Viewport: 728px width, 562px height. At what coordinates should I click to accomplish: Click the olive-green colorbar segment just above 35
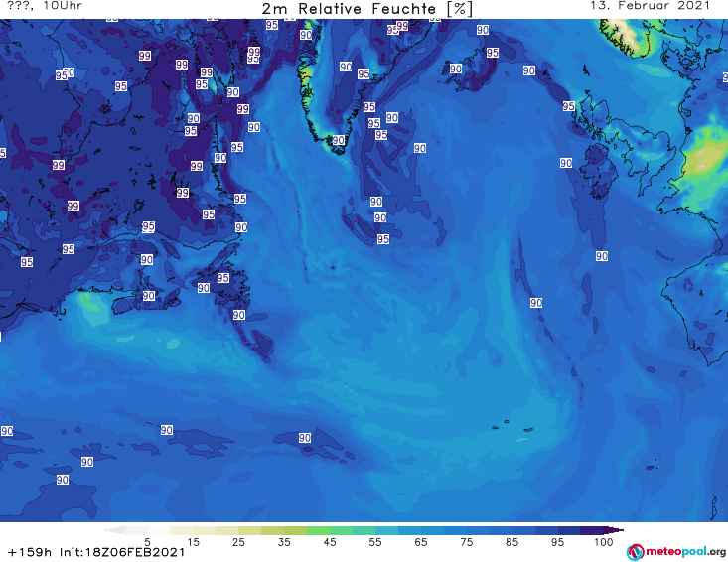[295, 530]
